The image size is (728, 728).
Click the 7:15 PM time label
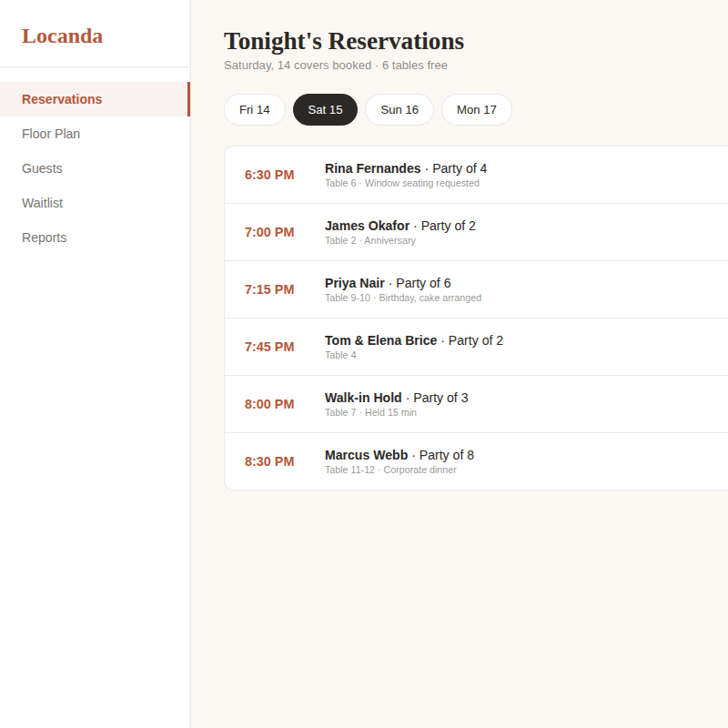pos(269,289)
